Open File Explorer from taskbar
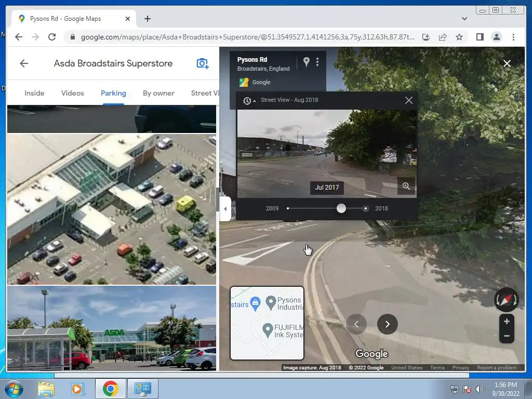 pos(46,389)
